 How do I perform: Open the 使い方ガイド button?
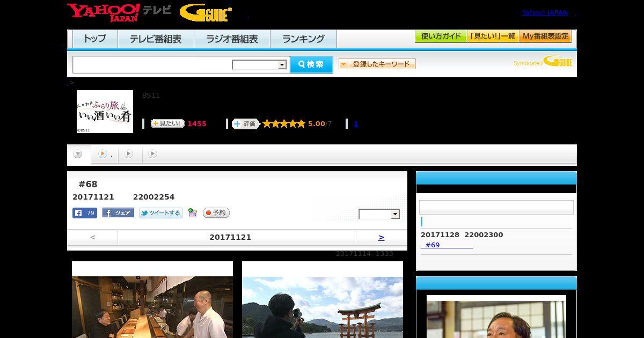point(441,36)
